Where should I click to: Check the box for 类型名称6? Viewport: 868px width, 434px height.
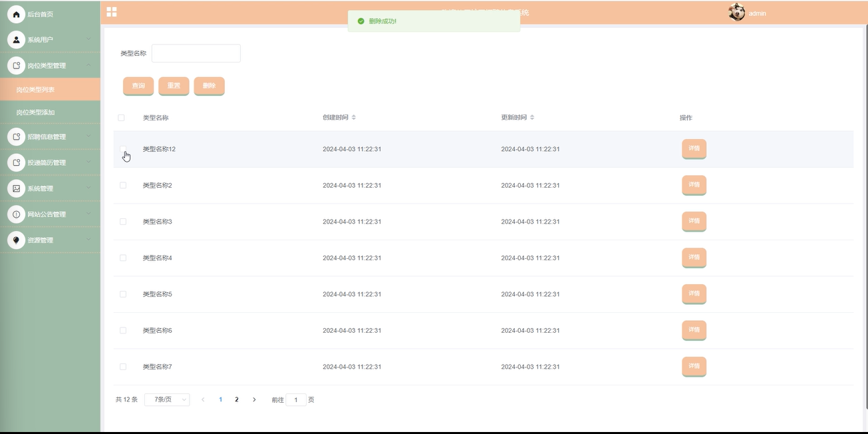tap(123, 330)
